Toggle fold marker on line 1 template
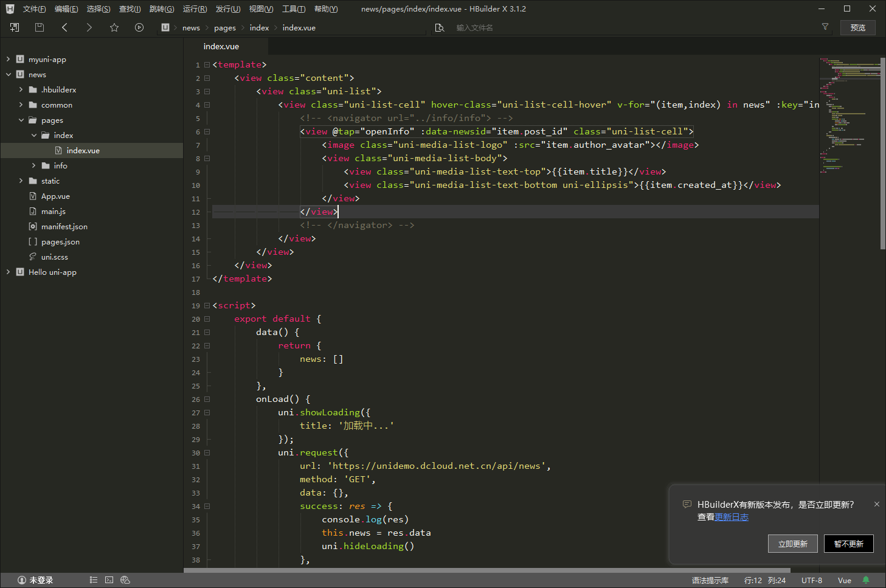The height and width of the screenshot is (588, 886). click(x=207, y=64)
